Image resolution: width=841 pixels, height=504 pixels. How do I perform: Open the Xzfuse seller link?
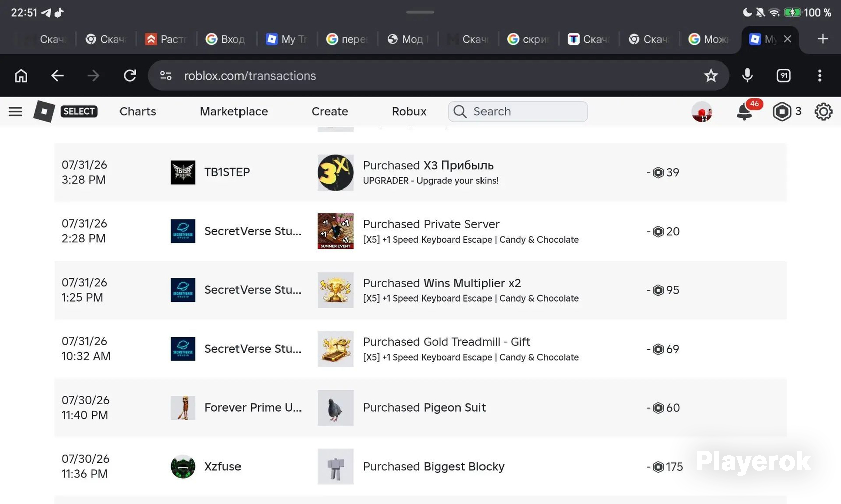click(222, 466)
